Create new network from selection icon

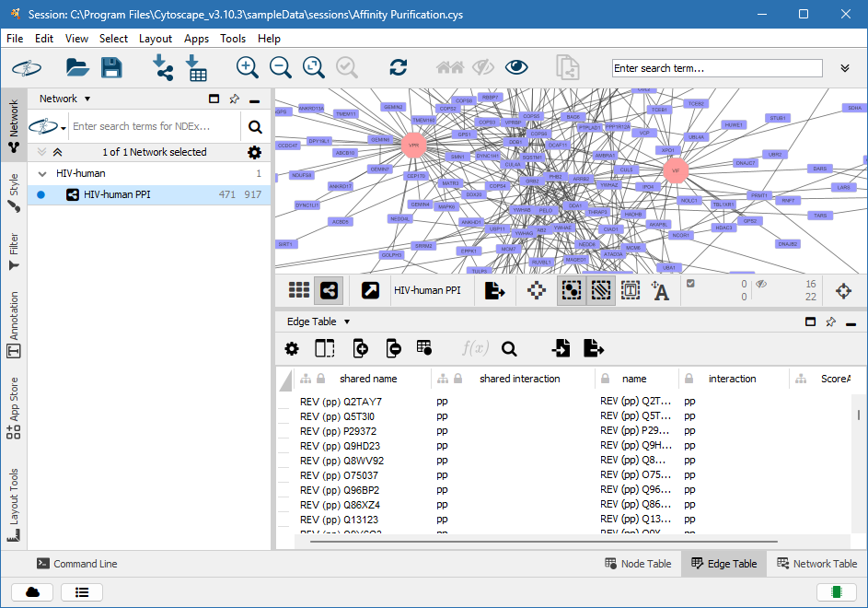[567, 67]
